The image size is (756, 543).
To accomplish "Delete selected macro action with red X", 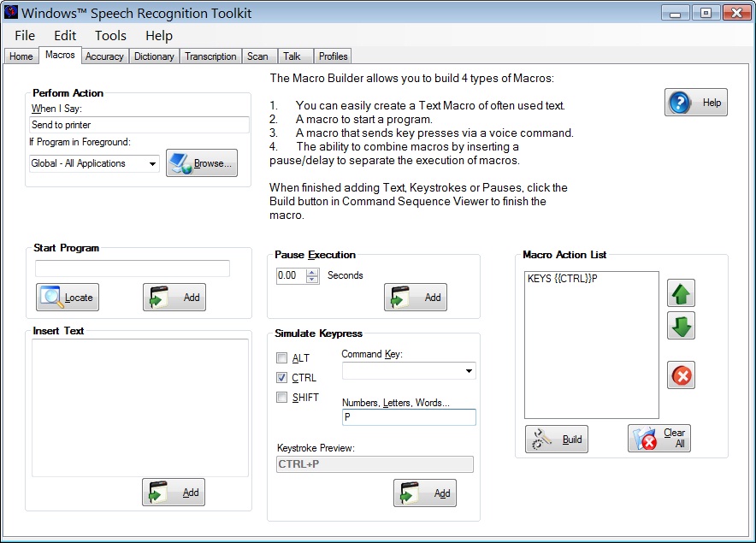I will 681,375.
